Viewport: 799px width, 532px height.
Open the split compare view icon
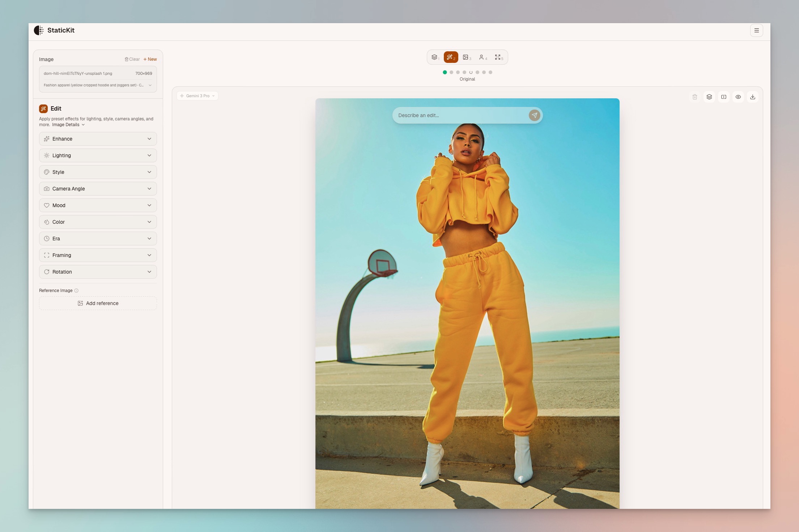723,97
